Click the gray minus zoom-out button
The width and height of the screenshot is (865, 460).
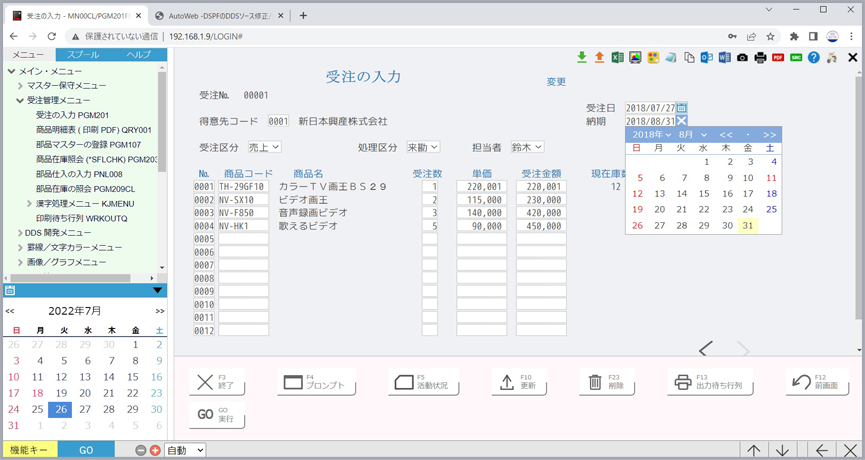141,451
